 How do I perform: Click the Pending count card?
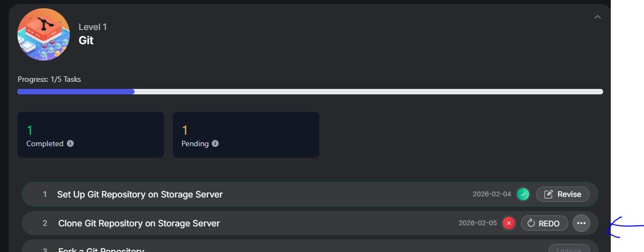tap(246, 135)
